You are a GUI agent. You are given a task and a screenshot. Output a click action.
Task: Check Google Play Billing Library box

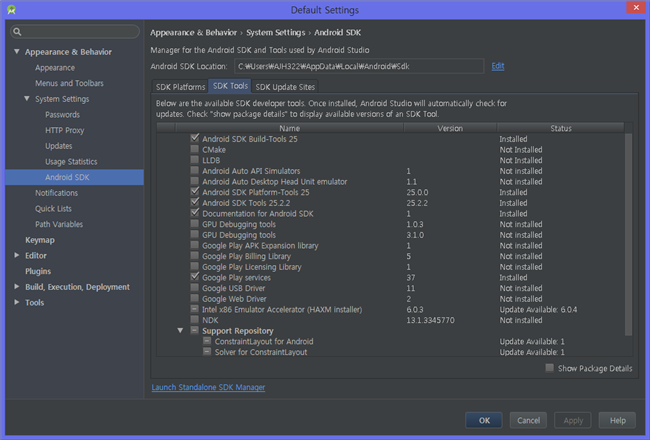click(194, 256)
